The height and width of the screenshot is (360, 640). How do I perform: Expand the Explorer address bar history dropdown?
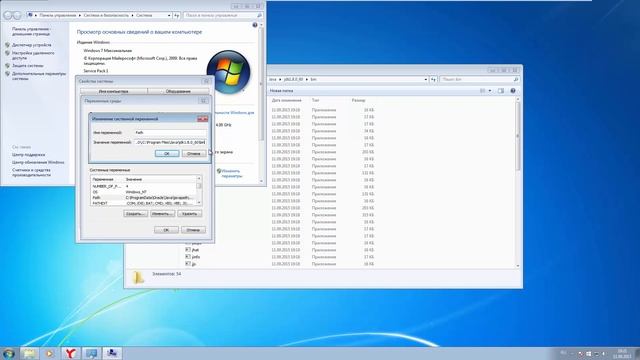[426, 79]
